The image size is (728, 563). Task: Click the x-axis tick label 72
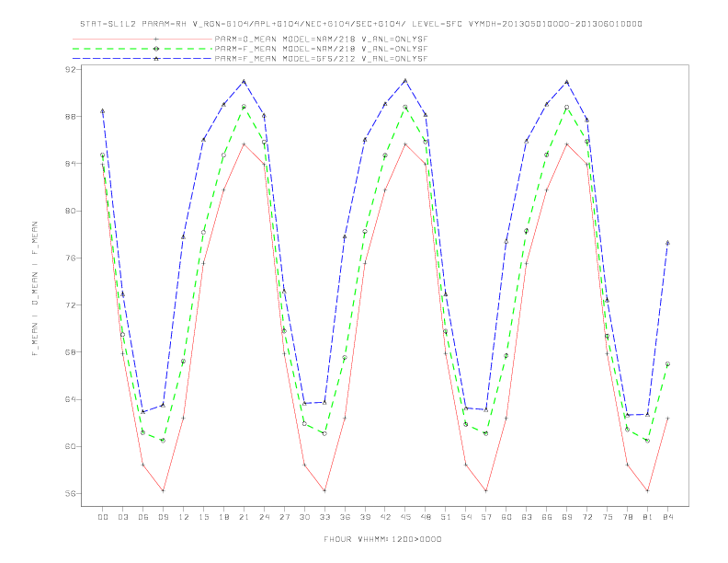coord(587,517)
